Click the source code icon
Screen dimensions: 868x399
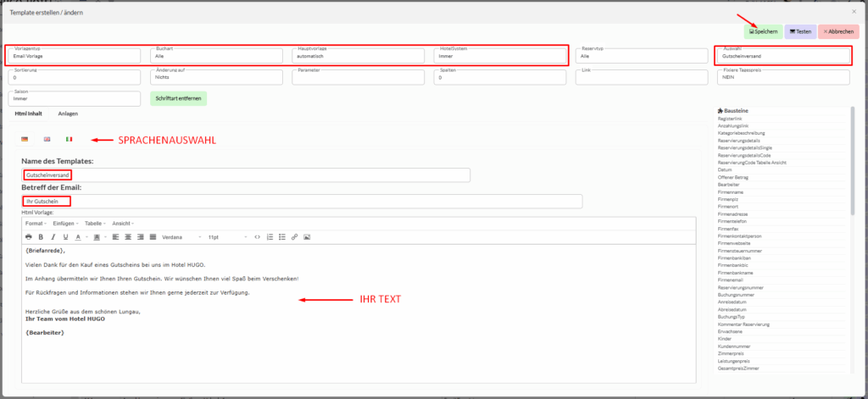pos(258,236)
